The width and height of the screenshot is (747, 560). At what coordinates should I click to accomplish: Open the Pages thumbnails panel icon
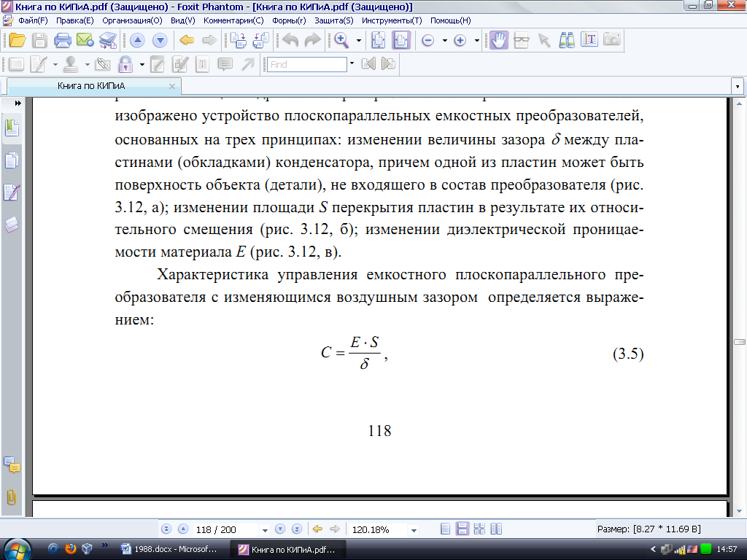click(12, 160)
